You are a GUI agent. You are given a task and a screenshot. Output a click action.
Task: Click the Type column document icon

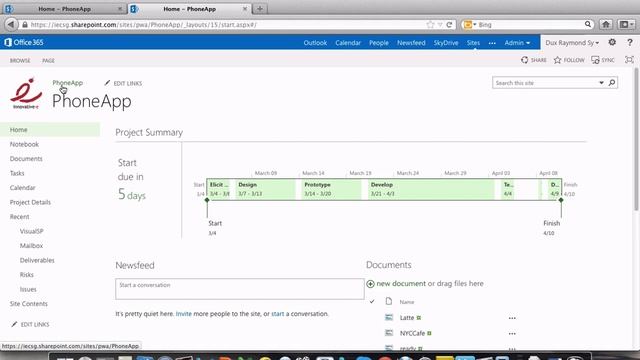(x=389, y=301)
